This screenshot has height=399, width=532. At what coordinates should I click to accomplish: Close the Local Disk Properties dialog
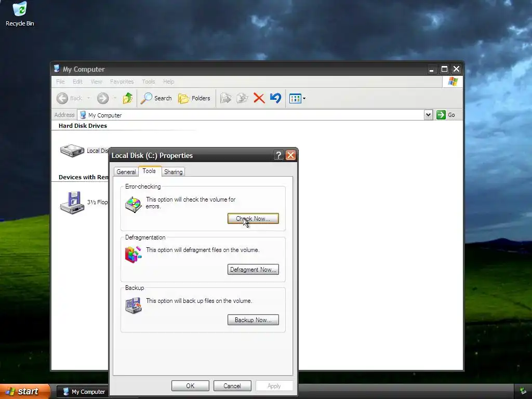[x=291, y=155]
